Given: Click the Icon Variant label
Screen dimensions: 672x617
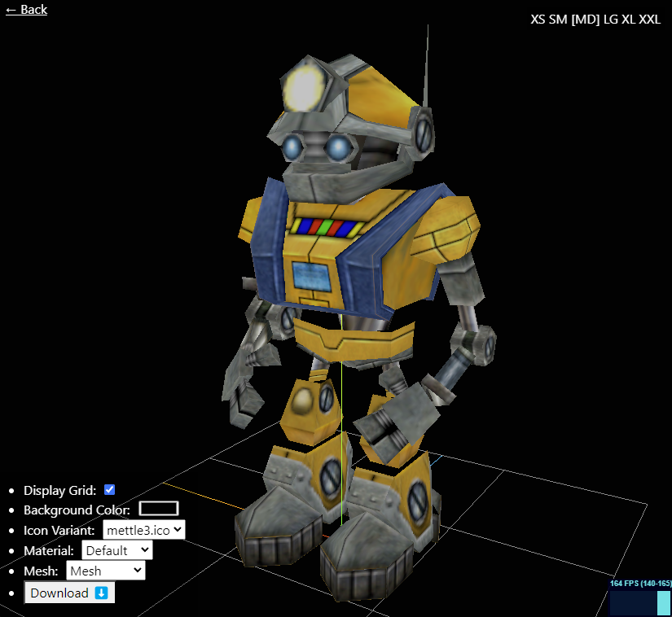Looking at the screenshot, I should point(59,530).
